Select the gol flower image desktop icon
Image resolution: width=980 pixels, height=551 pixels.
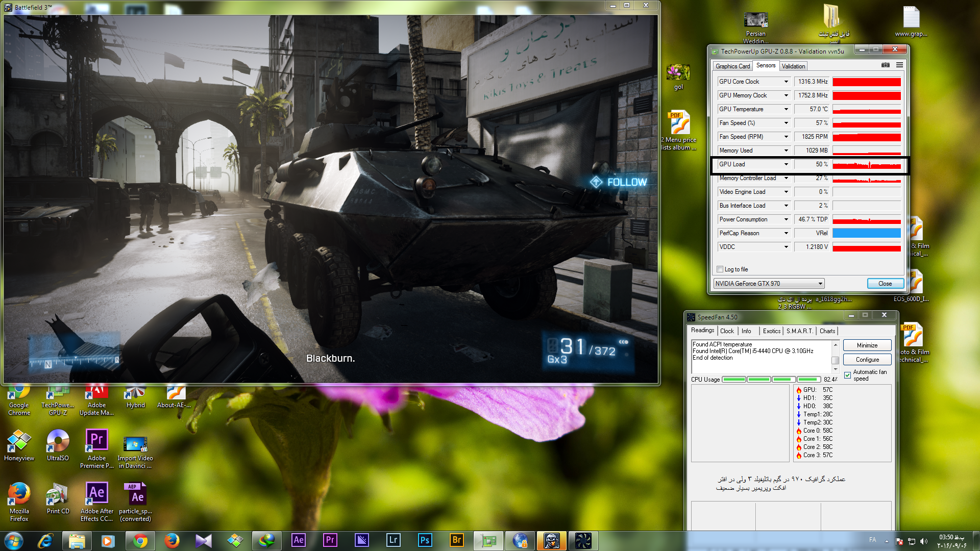tap(678, 77)
